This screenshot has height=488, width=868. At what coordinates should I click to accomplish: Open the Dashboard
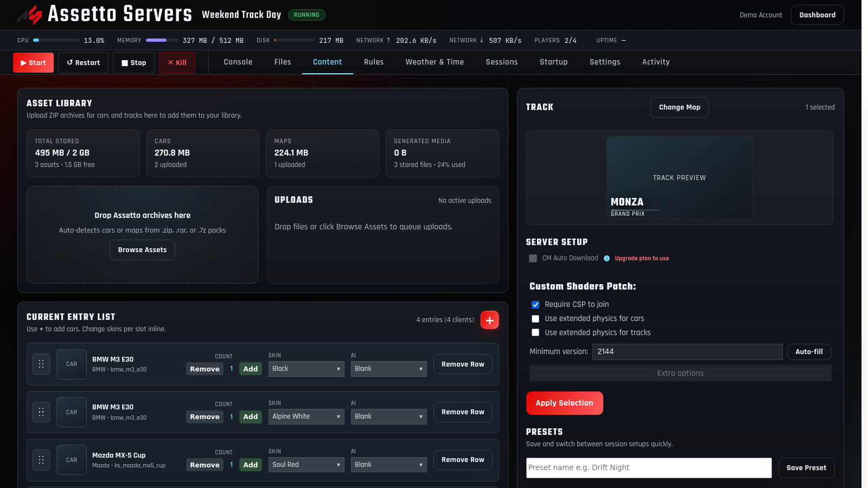pos(817,15)
